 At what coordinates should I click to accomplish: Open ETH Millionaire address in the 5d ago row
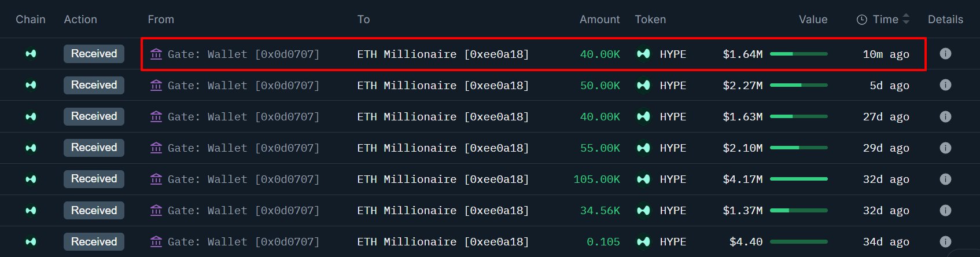pyautogui.click(x=443, y=85)
